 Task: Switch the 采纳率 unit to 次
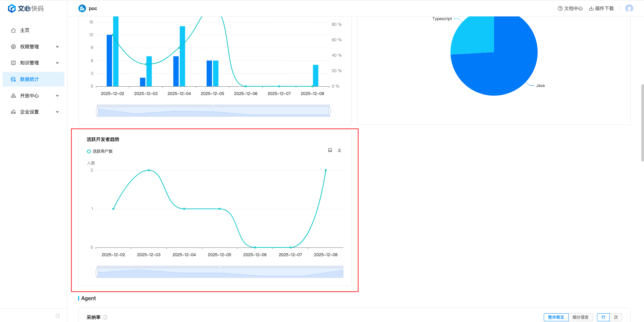click(x=616, y=317)
